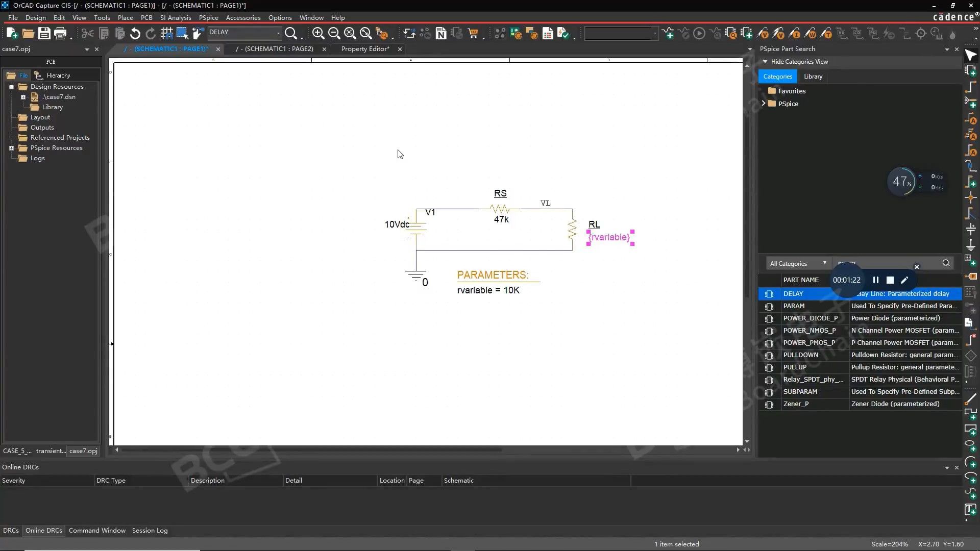Select SUBPARAM part row
Image resolution: width=980 pixels, height=551 pixels.
tap(860, 392)
